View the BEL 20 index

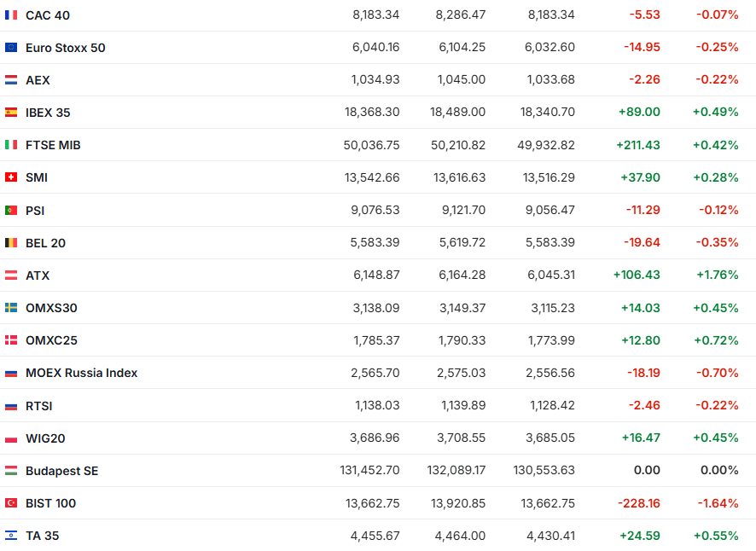click(x=45, y=243)
